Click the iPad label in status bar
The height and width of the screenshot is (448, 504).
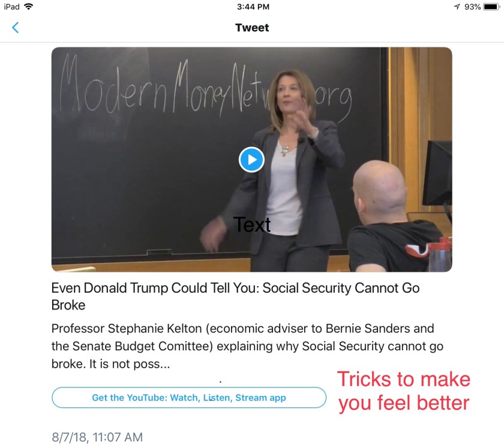coord(11,7)
